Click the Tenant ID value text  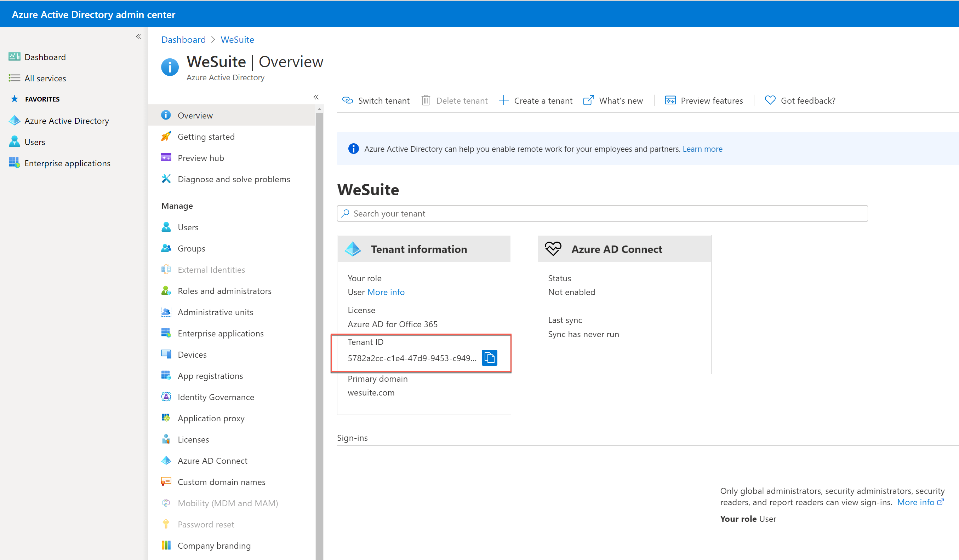point(412,358)
